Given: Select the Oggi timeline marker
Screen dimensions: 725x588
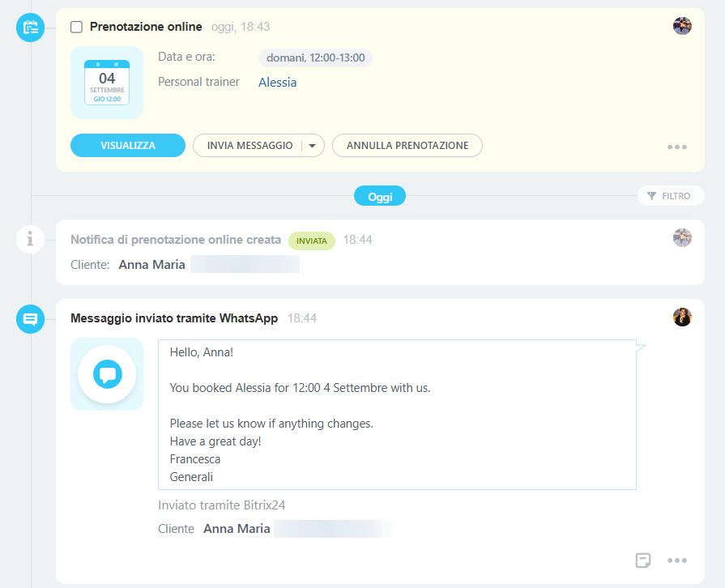Looking at the screenshot, I should tap(379, 196).
